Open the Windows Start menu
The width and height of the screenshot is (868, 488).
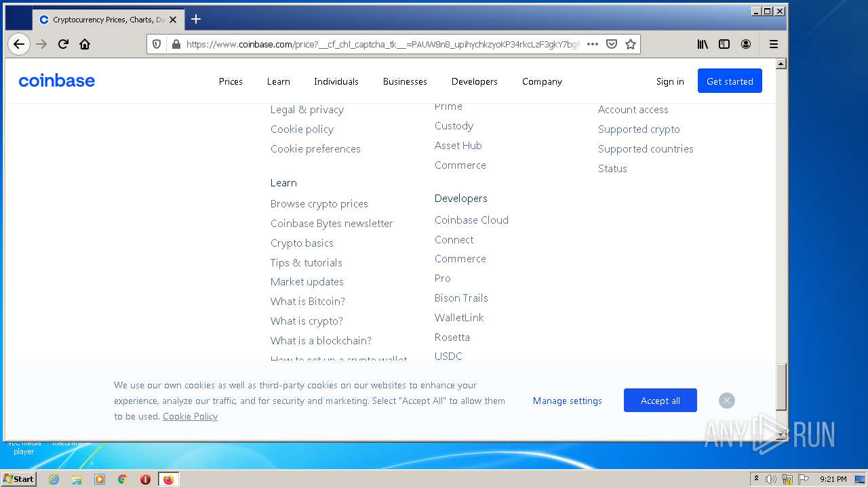click(x=19, y=479)
